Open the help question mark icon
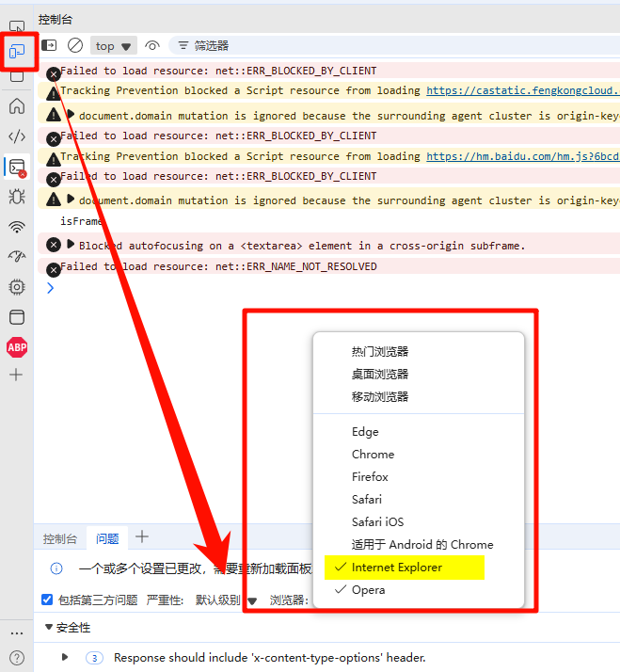 [x=17, y=658]
